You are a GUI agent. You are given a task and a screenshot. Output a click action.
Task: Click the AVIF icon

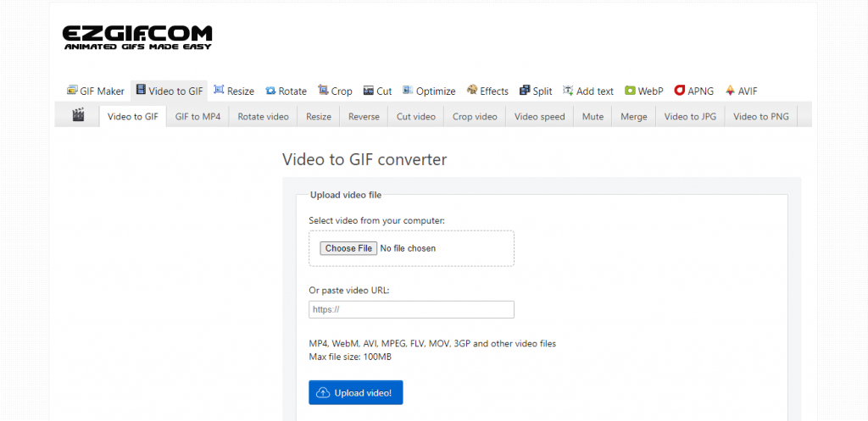point(730,91)
